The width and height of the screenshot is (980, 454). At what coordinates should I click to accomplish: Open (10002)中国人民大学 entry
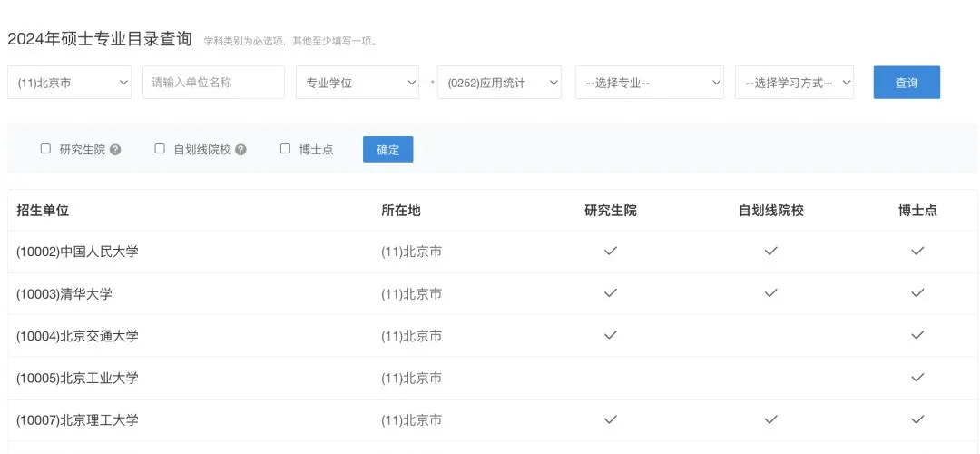coord(77,252)
